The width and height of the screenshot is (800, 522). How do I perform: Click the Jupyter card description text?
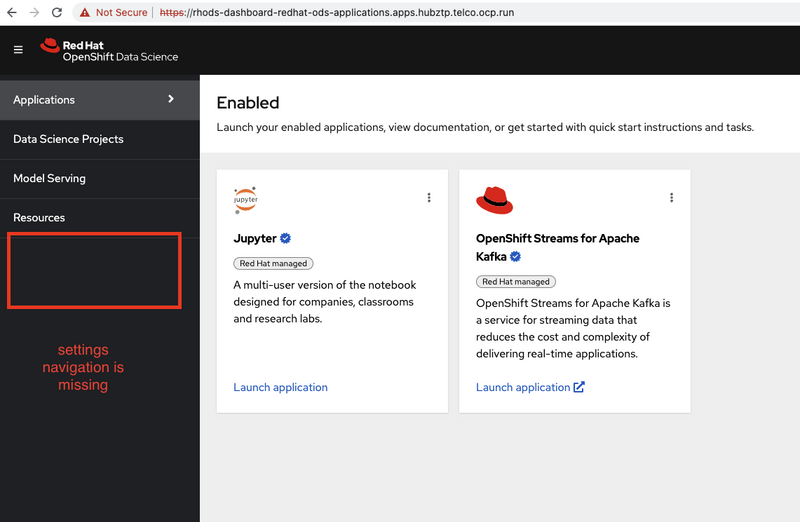click(x=325, y=302)
